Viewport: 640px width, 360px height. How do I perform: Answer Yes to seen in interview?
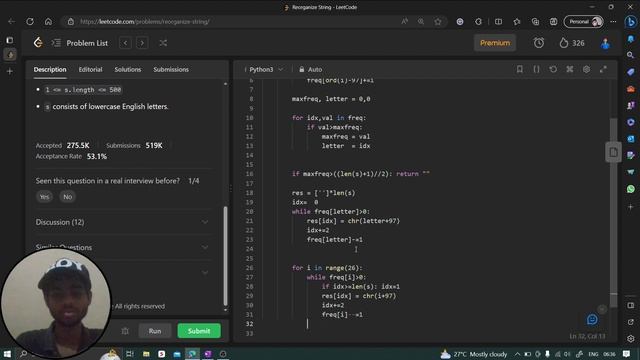44,197
